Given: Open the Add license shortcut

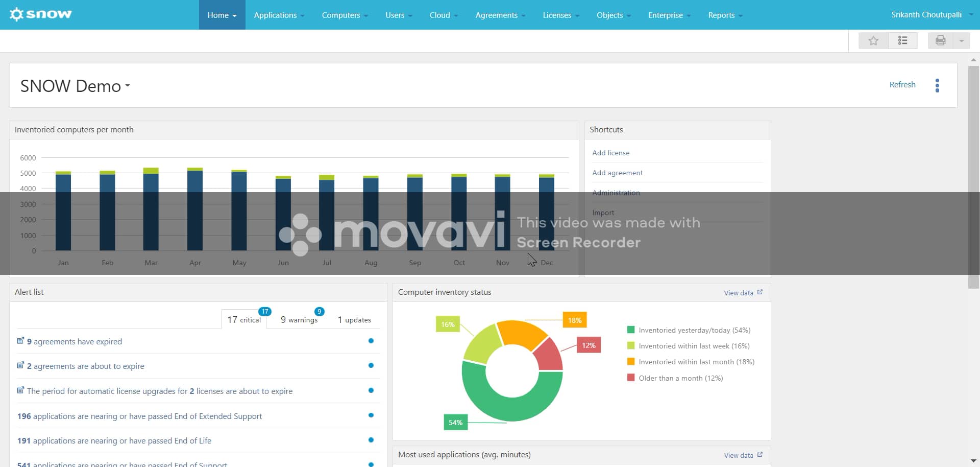Looking at the screenshot, I should coord(610,152).
